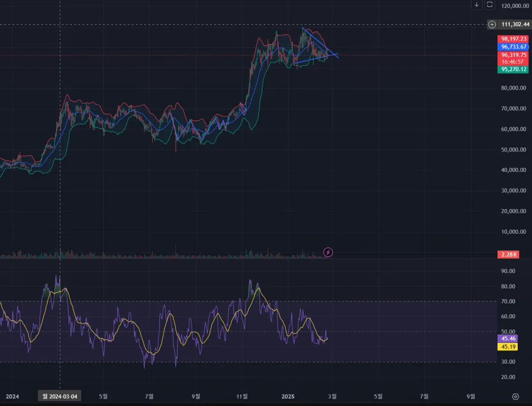532x406 pixels.
Task: Select the red 98,197.23 upper band label
Action: pos(514,39)
